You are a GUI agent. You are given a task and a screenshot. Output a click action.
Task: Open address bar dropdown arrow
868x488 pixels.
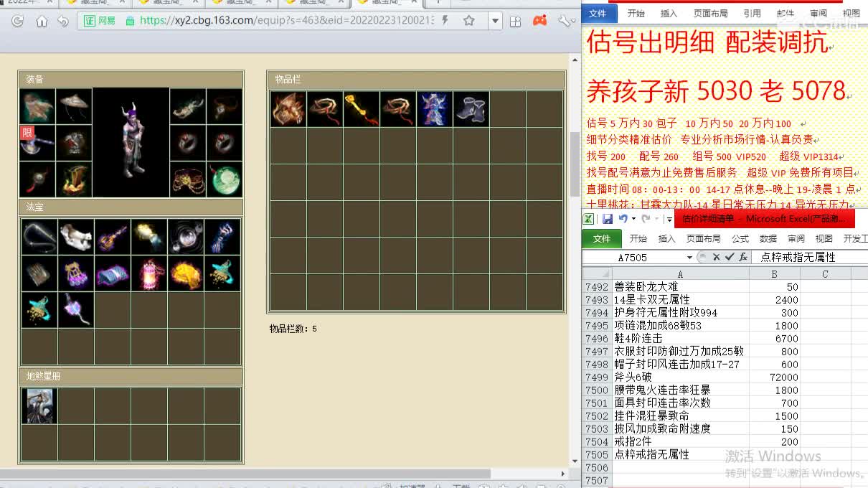tap(495, 21)
